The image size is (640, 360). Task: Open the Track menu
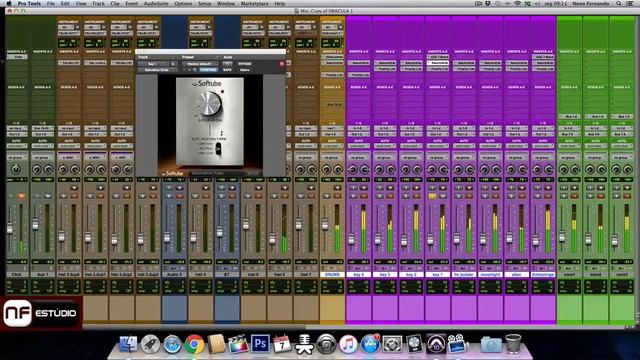[x=98, y=3]
